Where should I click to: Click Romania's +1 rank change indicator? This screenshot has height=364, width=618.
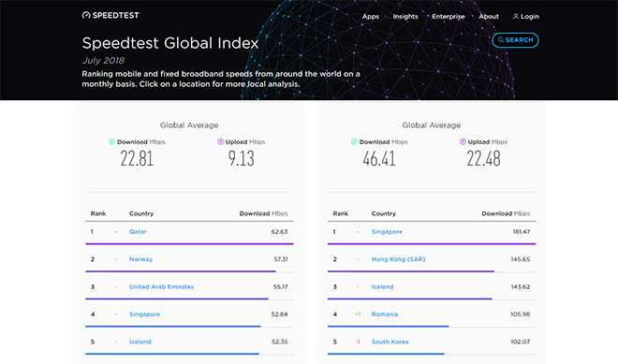pyautogui.click(x=358, y=314)
